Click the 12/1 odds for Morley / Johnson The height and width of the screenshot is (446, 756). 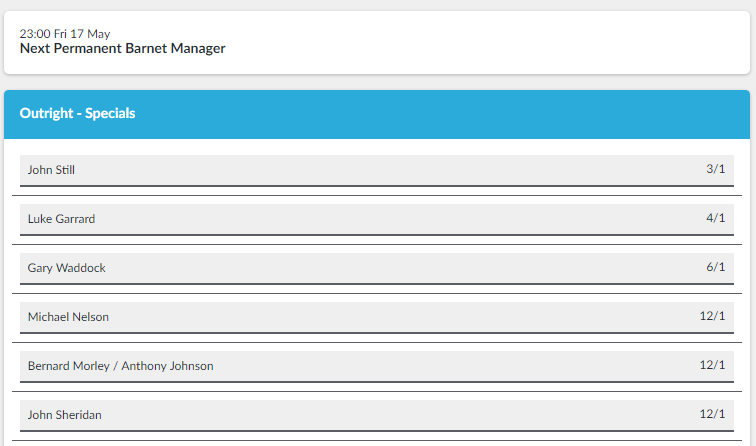pos(712,365)
